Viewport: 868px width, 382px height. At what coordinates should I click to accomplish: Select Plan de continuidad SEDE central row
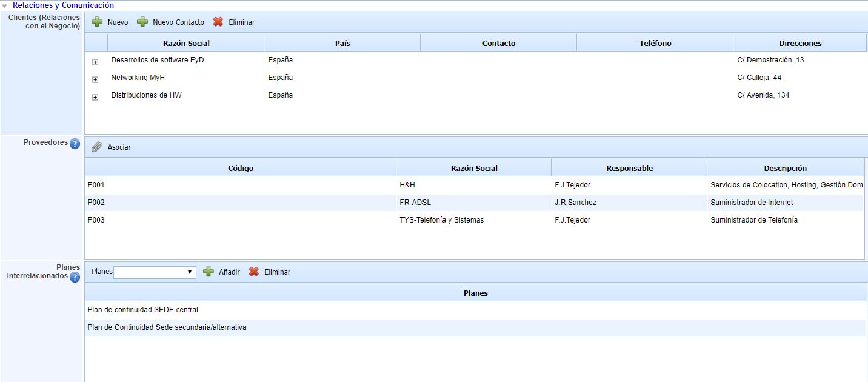pyautogui.click(x=142, y=310)
